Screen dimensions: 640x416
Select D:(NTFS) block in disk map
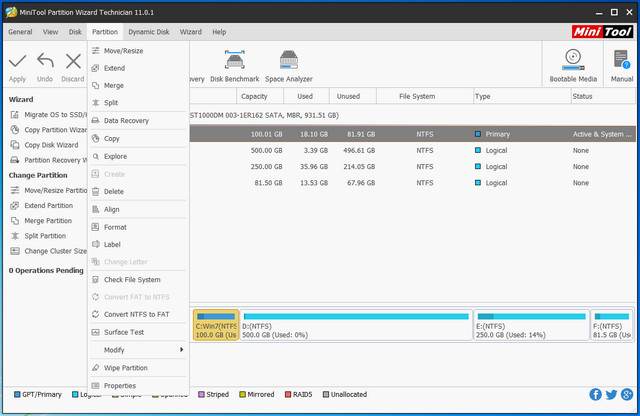356,325
